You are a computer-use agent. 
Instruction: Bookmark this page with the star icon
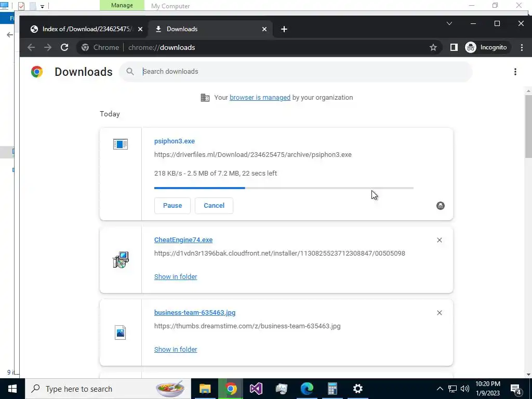click(433, 47)
